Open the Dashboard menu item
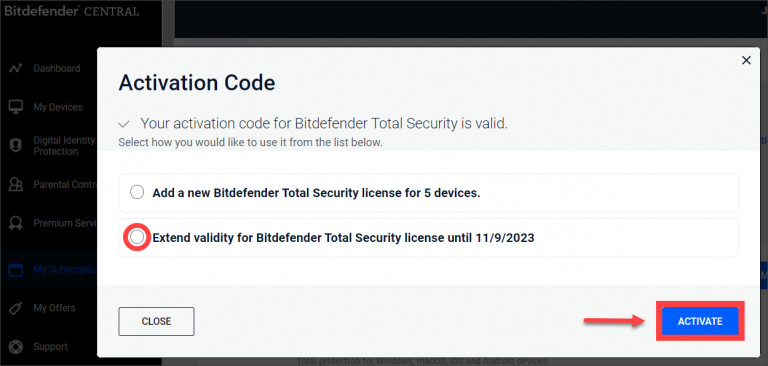 [x=57, y=68]
